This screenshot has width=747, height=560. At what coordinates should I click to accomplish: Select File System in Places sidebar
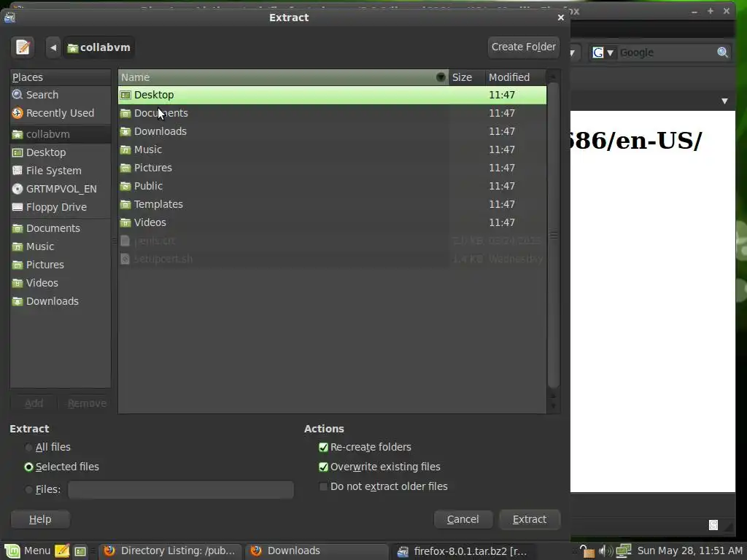61,171
